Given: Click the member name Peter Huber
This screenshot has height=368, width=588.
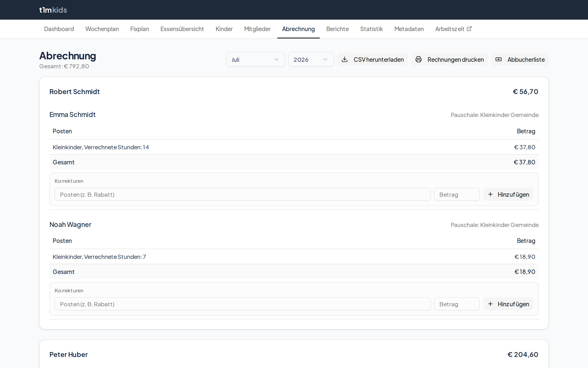Looking at the screenshot, I should (69, 354).
